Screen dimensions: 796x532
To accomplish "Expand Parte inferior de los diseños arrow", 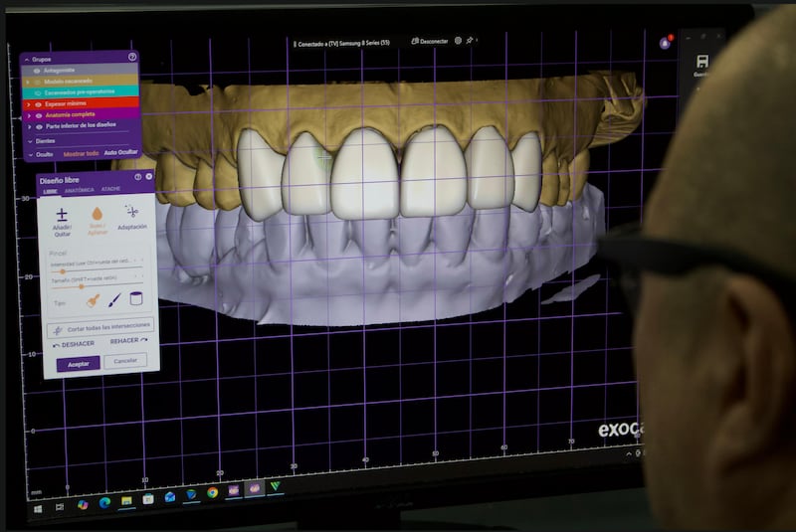I will [30, 127].
